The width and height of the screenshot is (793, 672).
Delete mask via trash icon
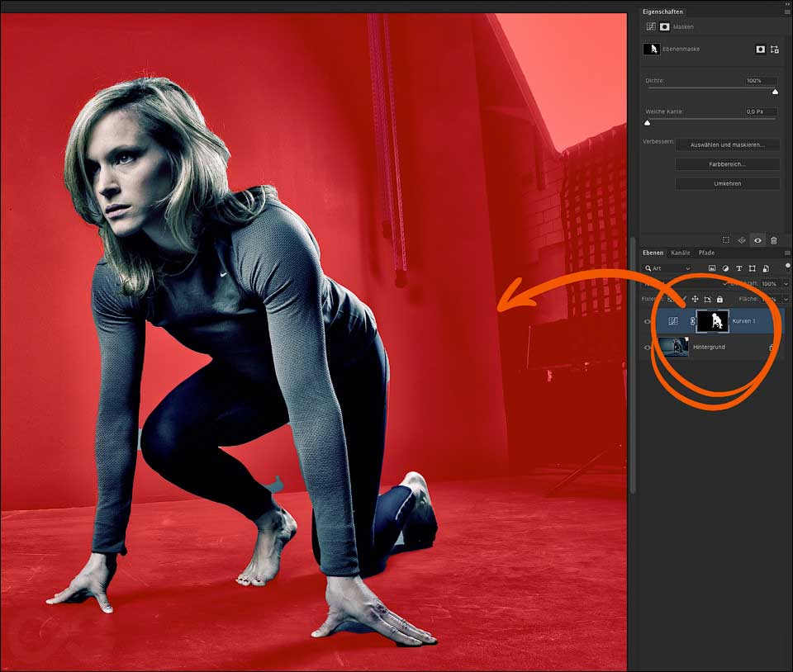click(x=773, y=240)
